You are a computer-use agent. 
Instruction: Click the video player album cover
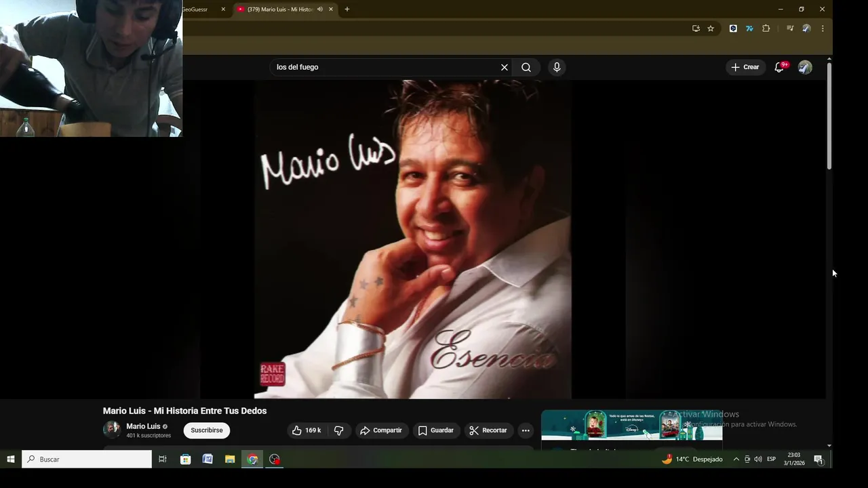[413, 239]
